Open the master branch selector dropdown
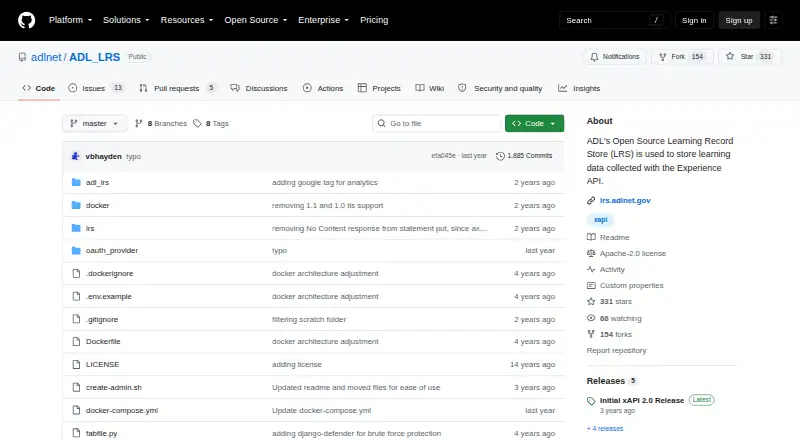The height and width of the screenshot is (440, 800). point(94,124)
